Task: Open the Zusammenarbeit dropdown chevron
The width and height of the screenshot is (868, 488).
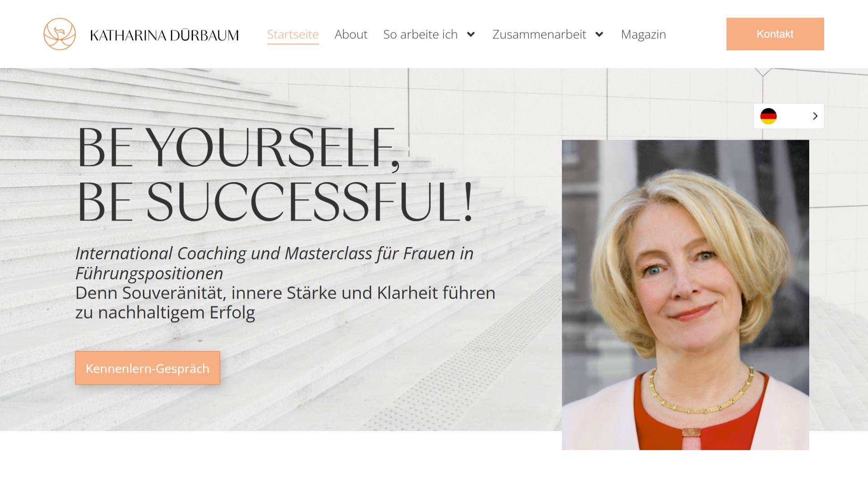Action: pyautogui.click(x=599, y=34)
